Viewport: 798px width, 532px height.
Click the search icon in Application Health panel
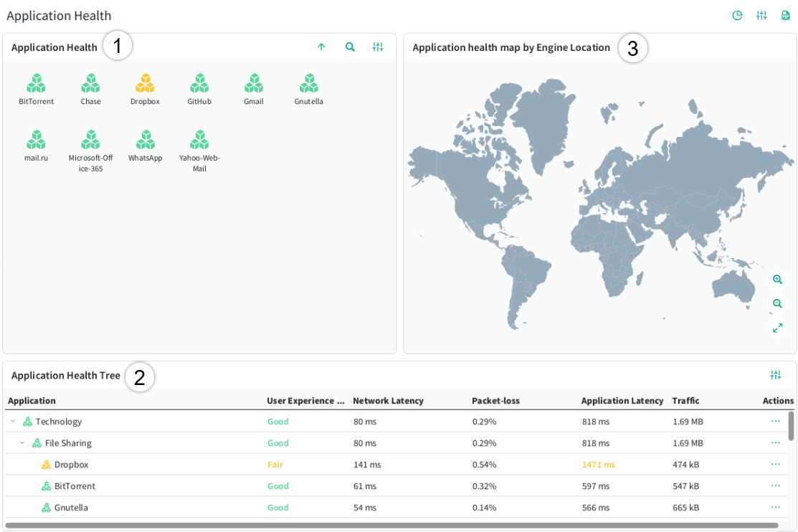(x=350, y=47)
